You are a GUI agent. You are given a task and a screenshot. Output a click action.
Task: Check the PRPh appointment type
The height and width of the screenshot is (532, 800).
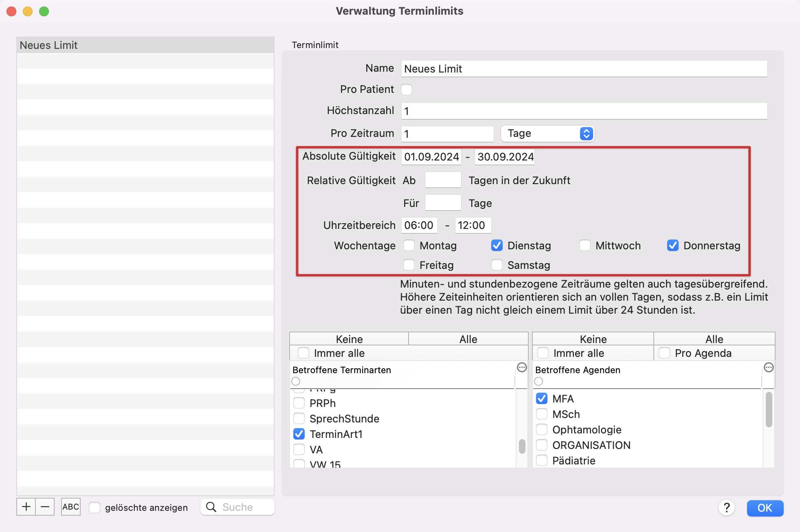[299, 403]
